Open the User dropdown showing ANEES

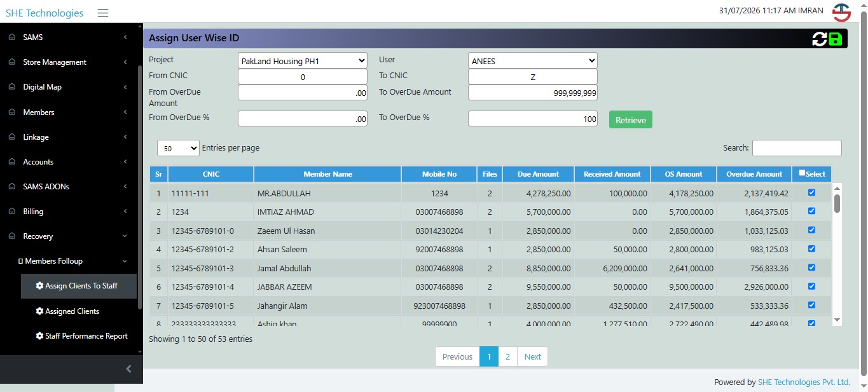pos(533,60)
